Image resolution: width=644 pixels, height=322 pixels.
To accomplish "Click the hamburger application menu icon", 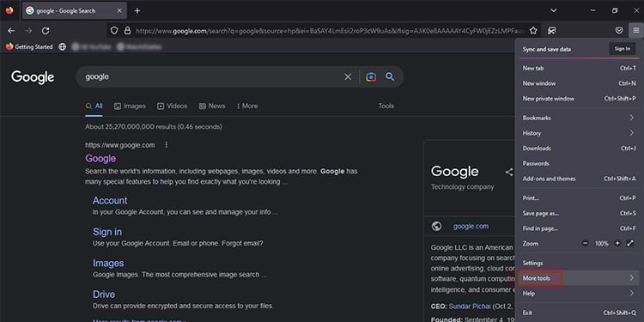I will click(x=635, y=31).
